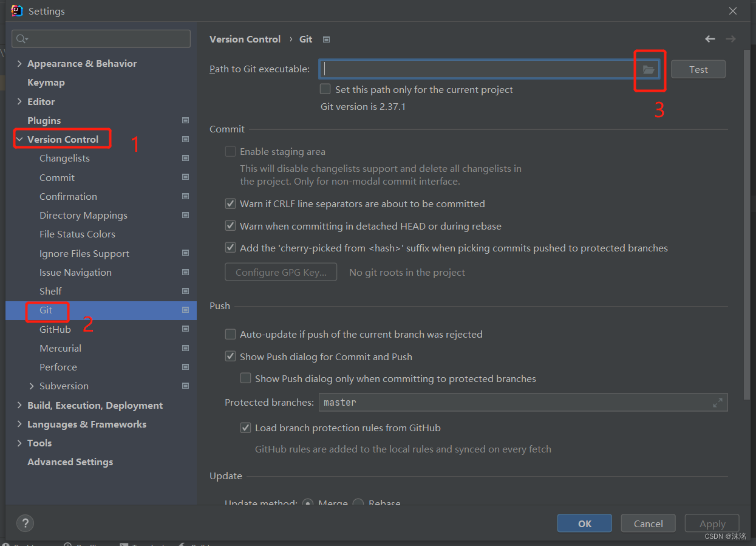Image resolution: width=756 pixels, height=546 pixels.
Task: Click the project icon in Directory Mappings row
Action: [x=185, y=215]
